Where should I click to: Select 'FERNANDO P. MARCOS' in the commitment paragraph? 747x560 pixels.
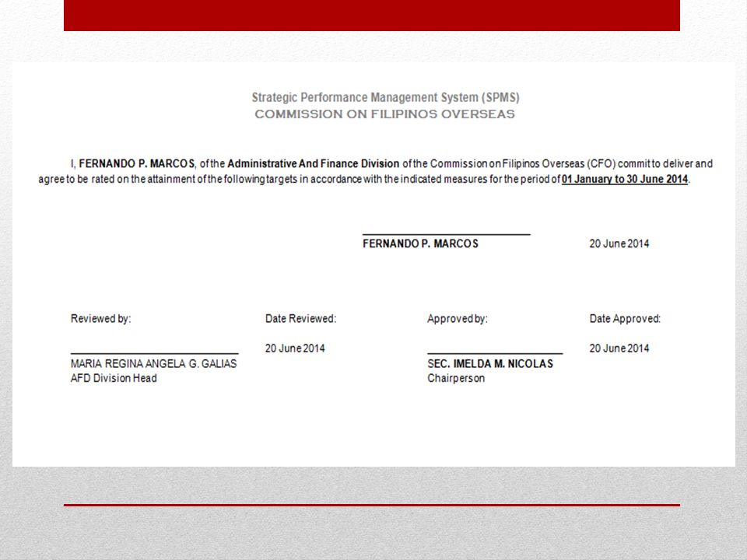(137, 164)
